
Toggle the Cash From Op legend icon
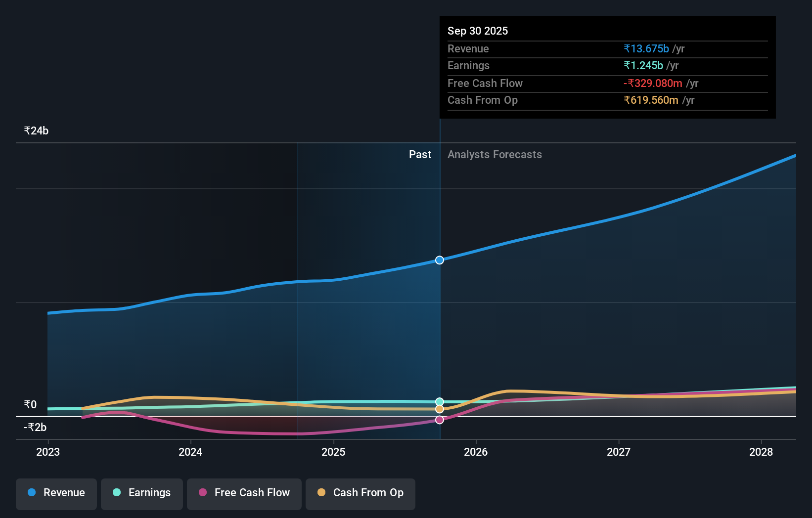321,492
